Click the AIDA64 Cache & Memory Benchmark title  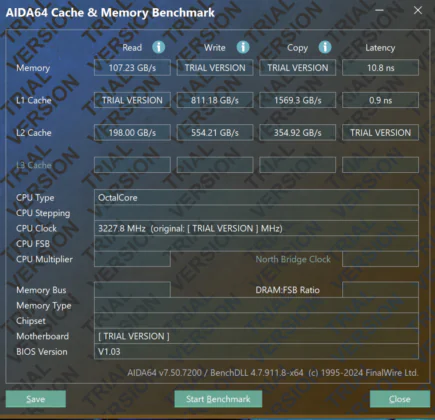tap(110, 12)
